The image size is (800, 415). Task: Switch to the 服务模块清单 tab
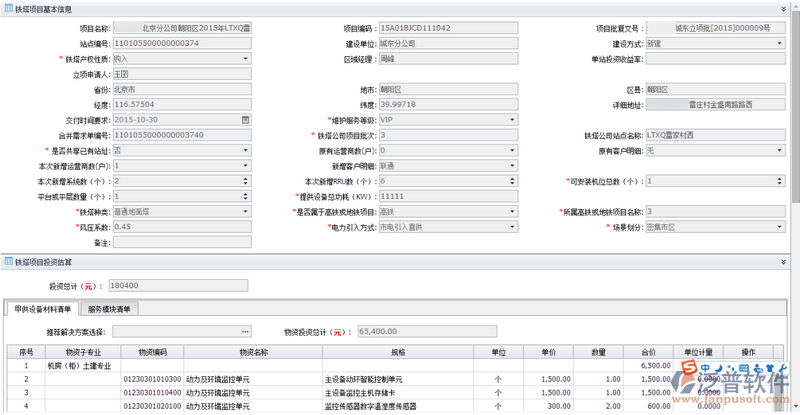(109, 309)
